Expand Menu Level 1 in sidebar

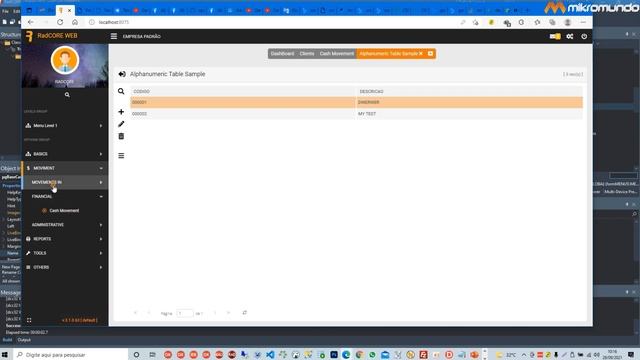tap(64, 126)
